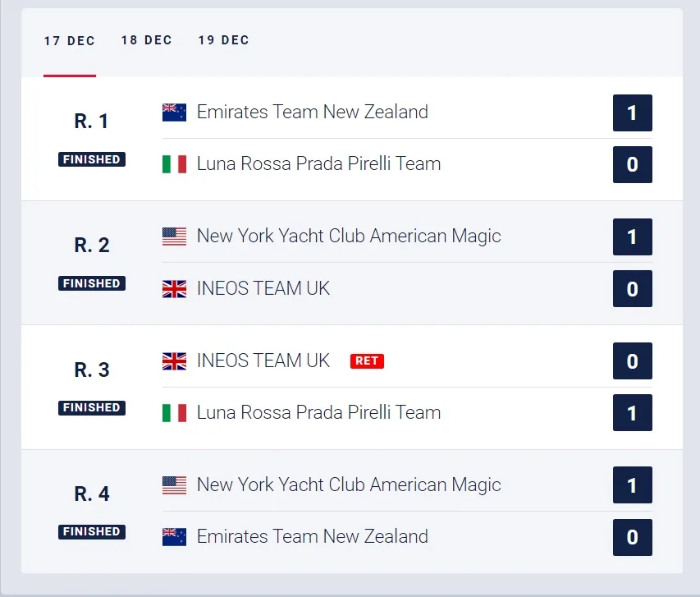The height and width of the screenshot is (597, 700).
Task: Click New Zealand flag in Race 1
Action: [x=174, y=113]
